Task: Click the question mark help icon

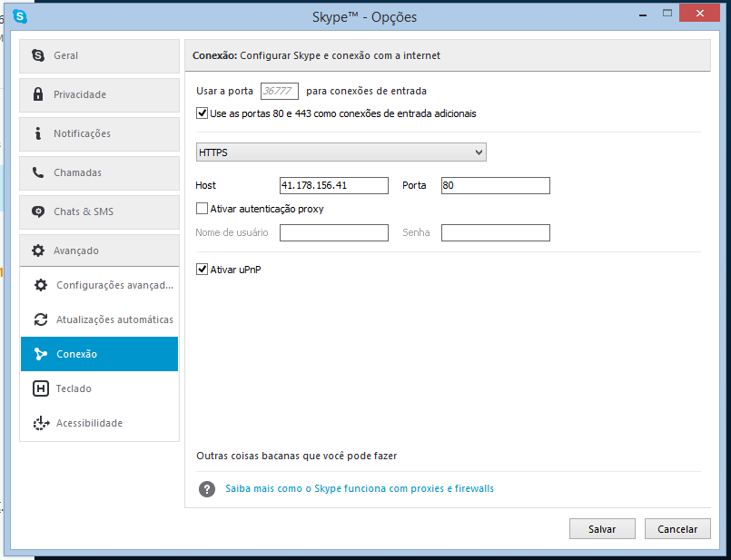Action: [207, 488]
